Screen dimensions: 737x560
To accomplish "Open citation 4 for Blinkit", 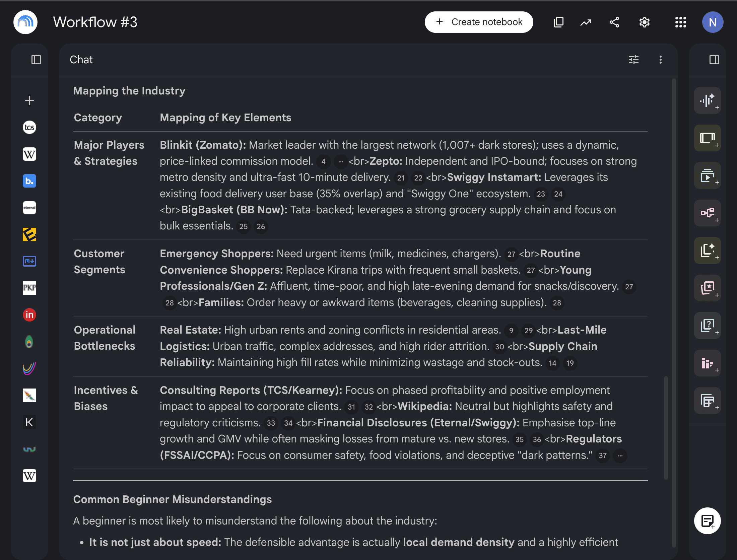I will pyautogui.click(x=323, y=162).
